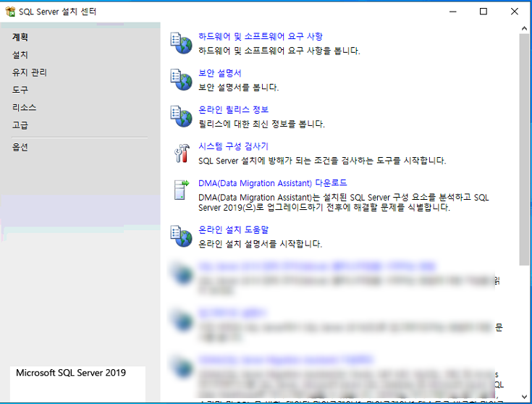This screenshot has height=404, width=532.
Task: Click the SQL Server setup icon in title bar
Action: coord(10,12)
